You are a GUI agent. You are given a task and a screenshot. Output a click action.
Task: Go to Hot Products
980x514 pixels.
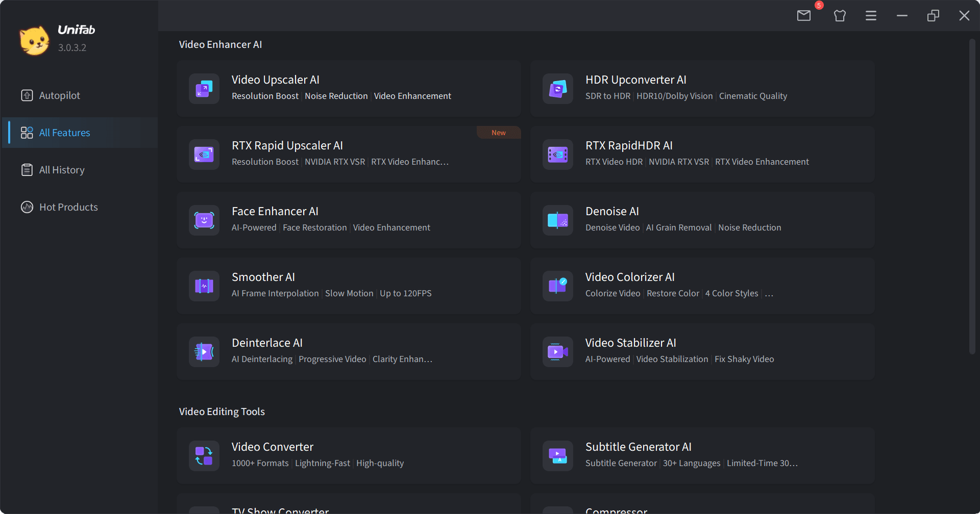click(x=68, y=207)
